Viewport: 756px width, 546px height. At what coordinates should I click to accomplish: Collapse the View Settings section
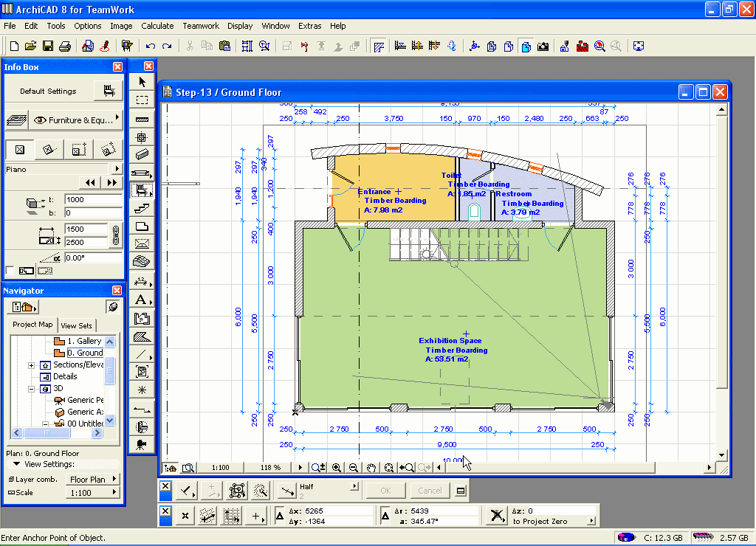pyautogui.click(x=16, y=465)
